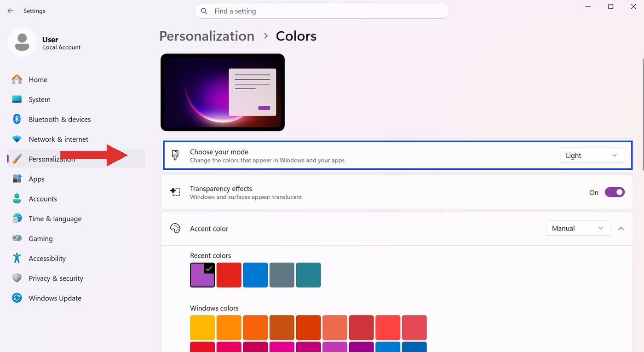Choose the last swatch in first Windows colors row
This screenshot has width=644, height=352.
point(414,328)
